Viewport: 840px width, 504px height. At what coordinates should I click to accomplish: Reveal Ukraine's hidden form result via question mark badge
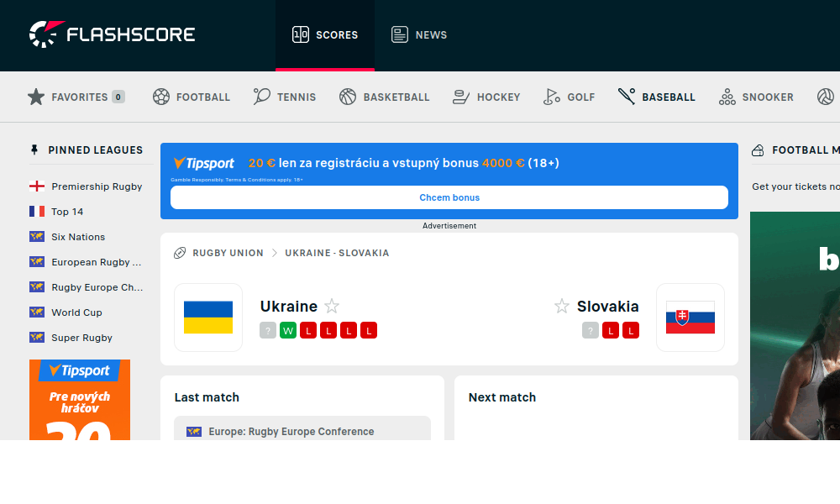click(x=267, y=330)
